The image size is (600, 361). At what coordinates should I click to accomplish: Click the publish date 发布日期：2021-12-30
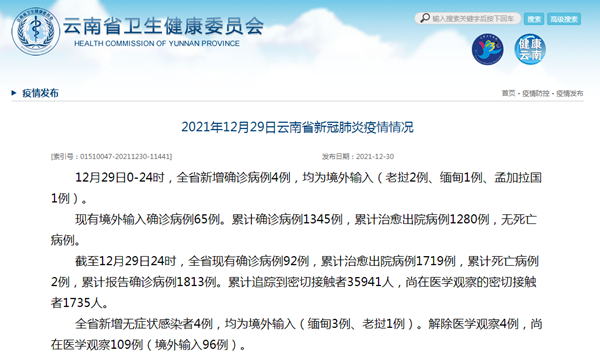point(358,156)
